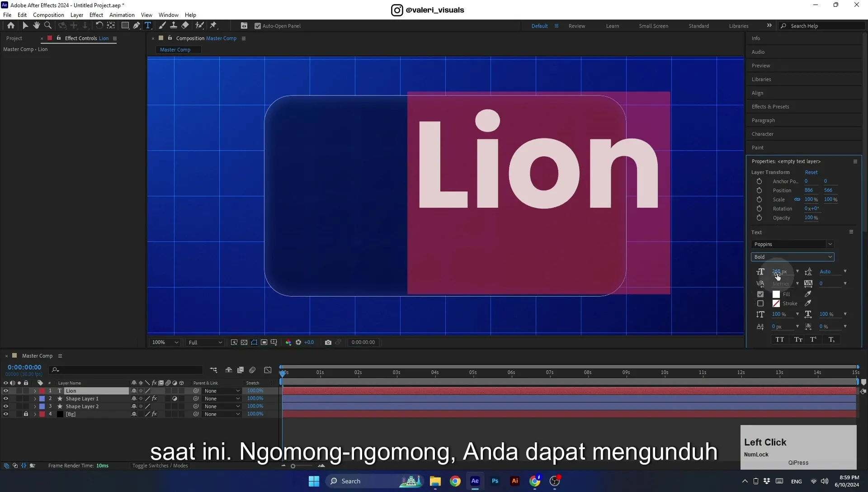Screen dimensions: 868x492
Task: Open the Composition menu
Action: click(48, 15)
